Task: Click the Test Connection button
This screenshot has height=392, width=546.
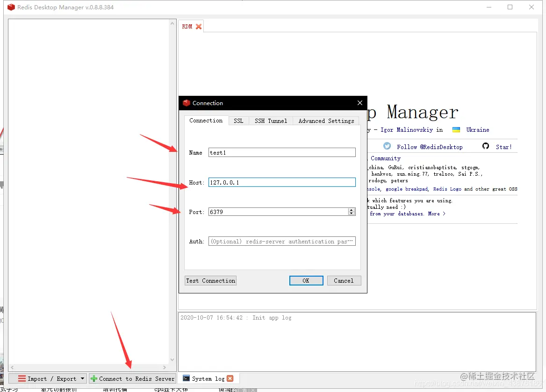Action: click(211, 281)
